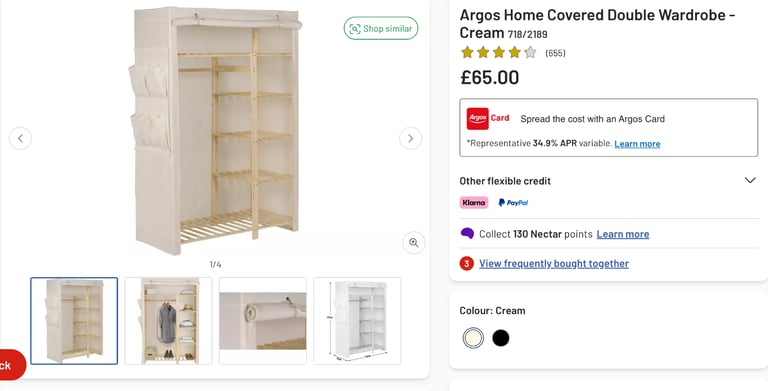Click the Argos Card logo
This screenshot has height=391, width=768.
click(488, 119)
